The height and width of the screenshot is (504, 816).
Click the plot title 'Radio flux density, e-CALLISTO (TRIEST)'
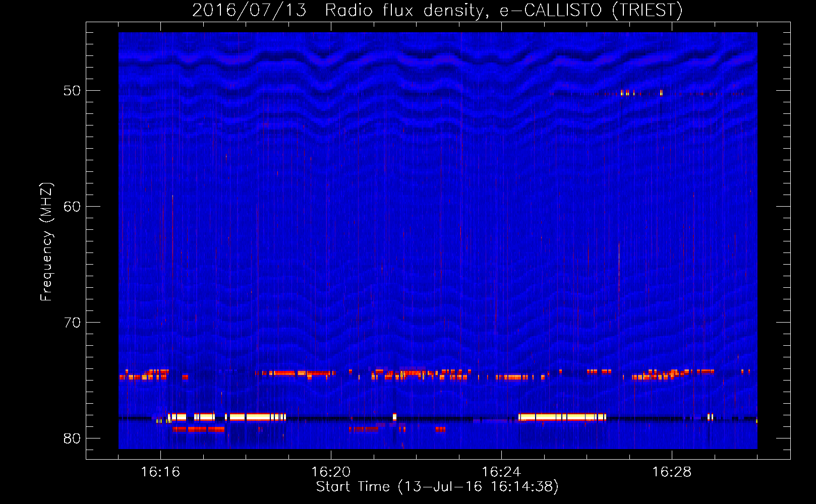503,11
